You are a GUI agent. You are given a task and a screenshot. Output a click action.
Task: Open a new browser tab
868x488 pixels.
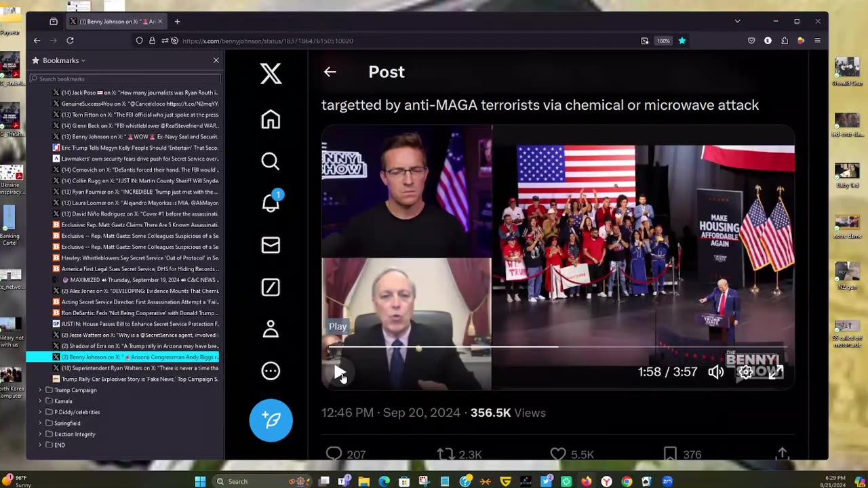177,22
